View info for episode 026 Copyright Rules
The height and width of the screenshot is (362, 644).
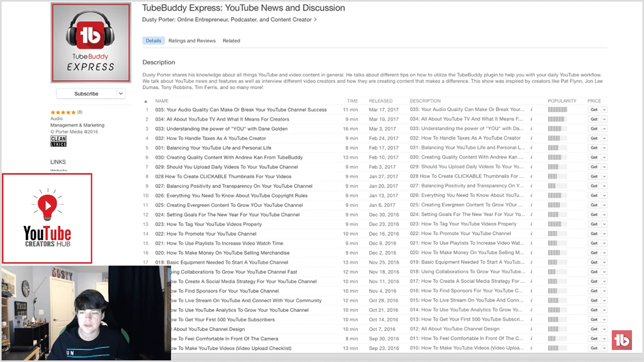tap(531, 196)
